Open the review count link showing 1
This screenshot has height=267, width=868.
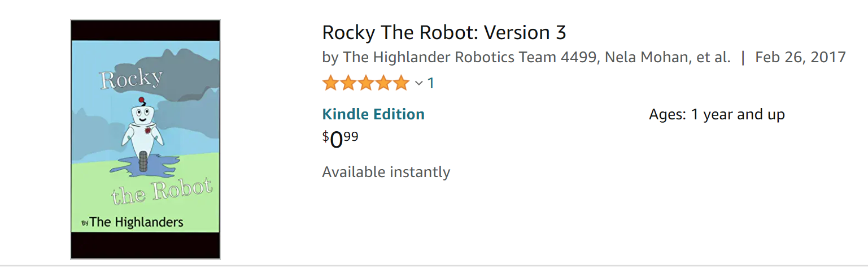tap(431, 83)
